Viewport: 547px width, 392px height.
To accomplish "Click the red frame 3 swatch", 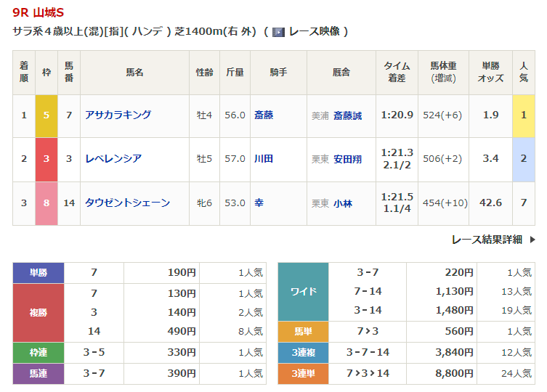I will tap(46, 159).
